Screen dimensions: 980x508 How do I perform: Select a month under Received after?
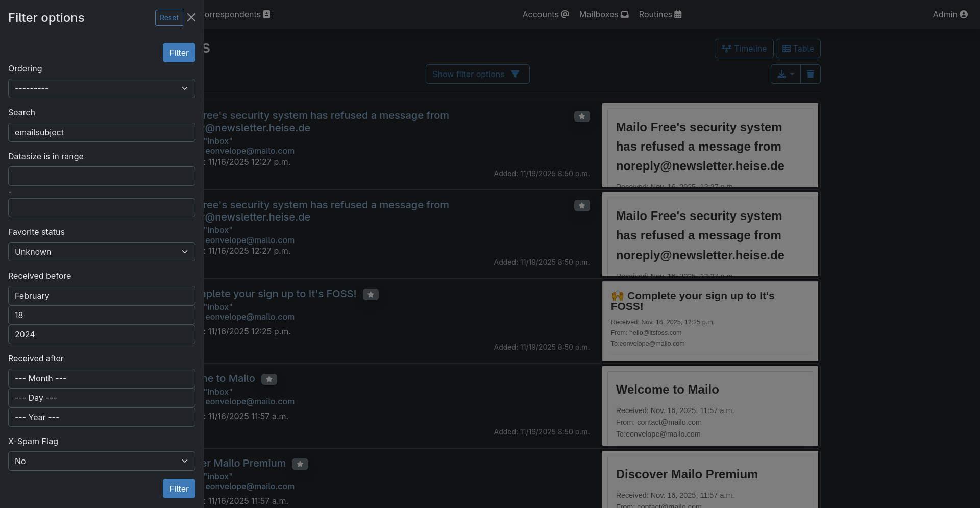[101, 378]
